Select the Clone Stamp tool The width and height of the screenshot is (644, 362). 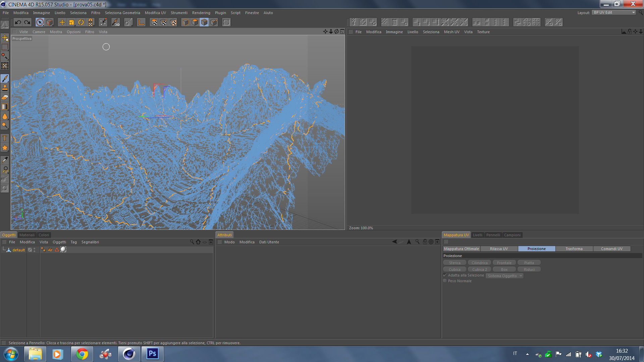coord(5,88)
